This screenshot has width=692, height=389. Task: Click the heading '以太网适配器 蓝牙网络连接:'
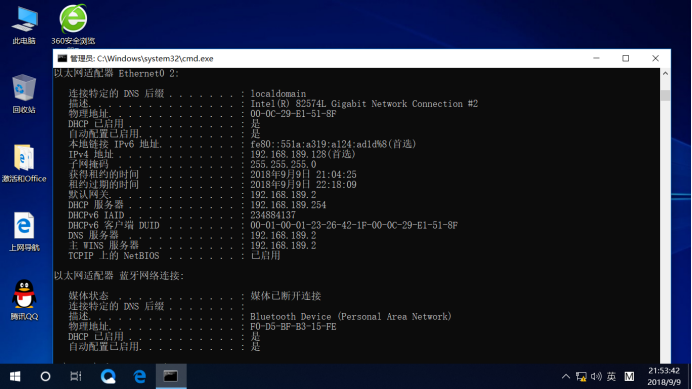click(119, 276)
